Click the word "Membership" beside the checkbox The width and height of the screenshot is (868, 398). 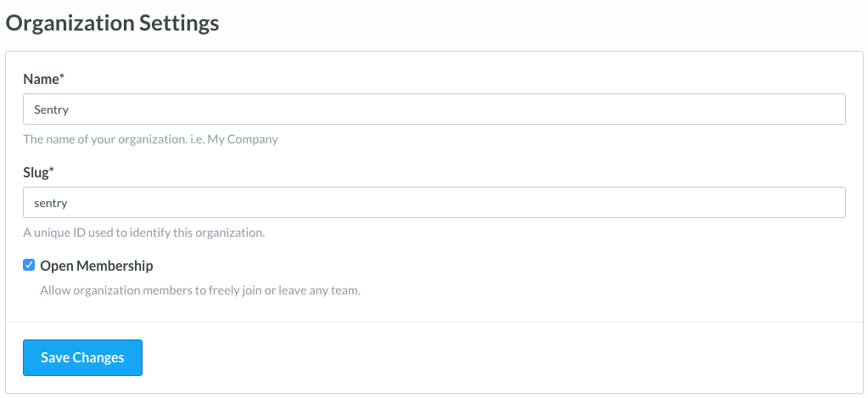[115, 266]
